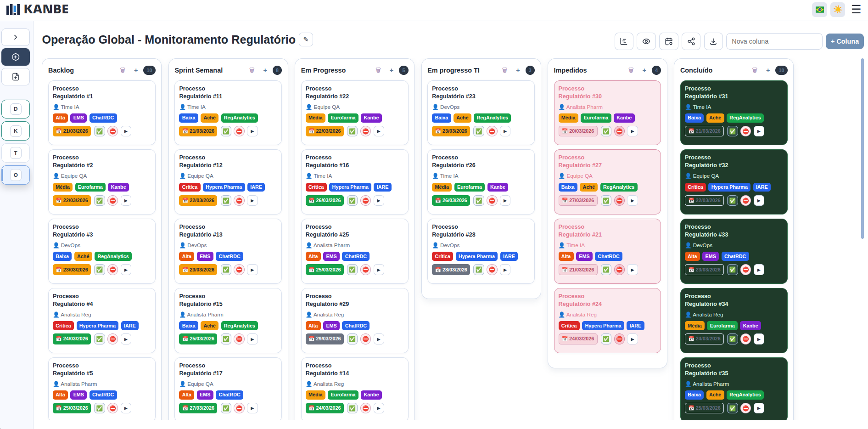Image resolution: width=868 pixels, height=429 pixels.
Task: Select board D in the sidebar
Action: (16, 109)
